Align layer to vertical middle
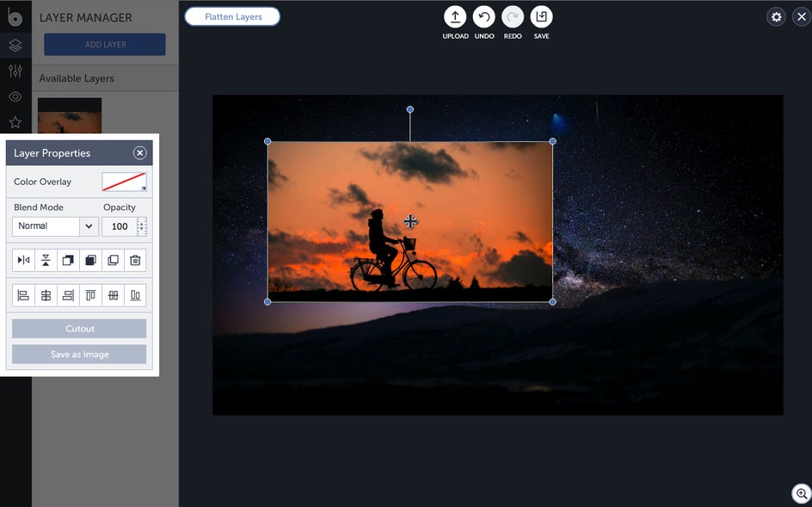The image size is (812, 507). [113, 295]
